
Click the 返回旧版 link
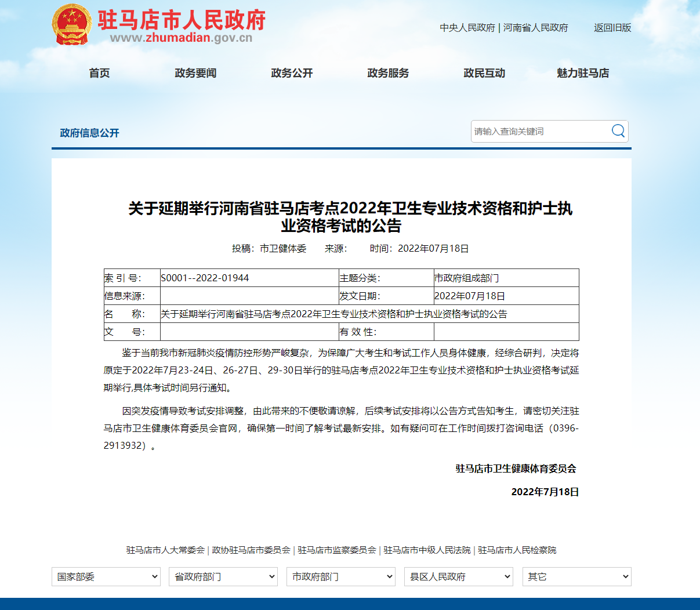612,28
